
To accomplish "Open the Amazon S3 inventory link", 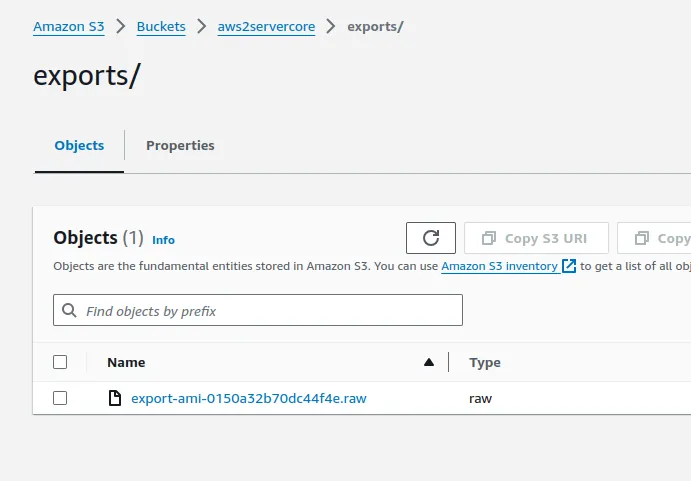I will (x=499, y=266).
